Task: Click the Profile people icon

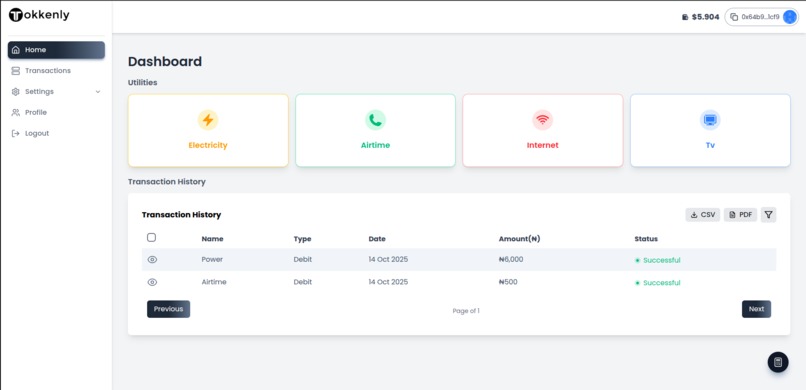Action: point(16,113)
